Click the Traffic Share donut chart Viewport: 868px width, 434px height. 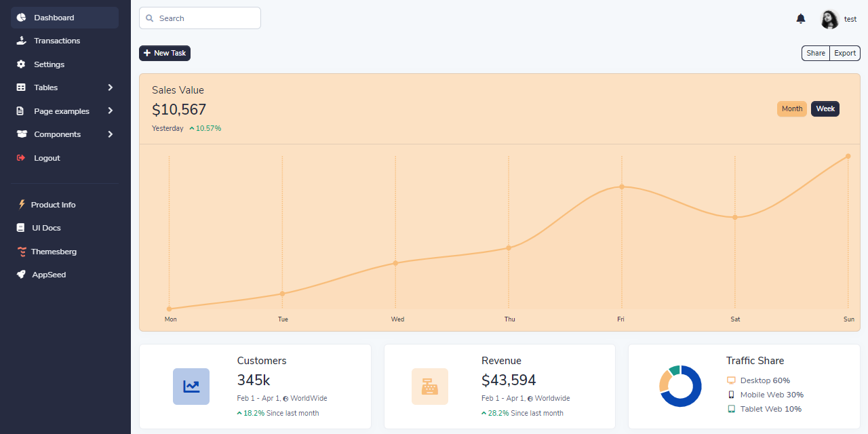(680, 386)
